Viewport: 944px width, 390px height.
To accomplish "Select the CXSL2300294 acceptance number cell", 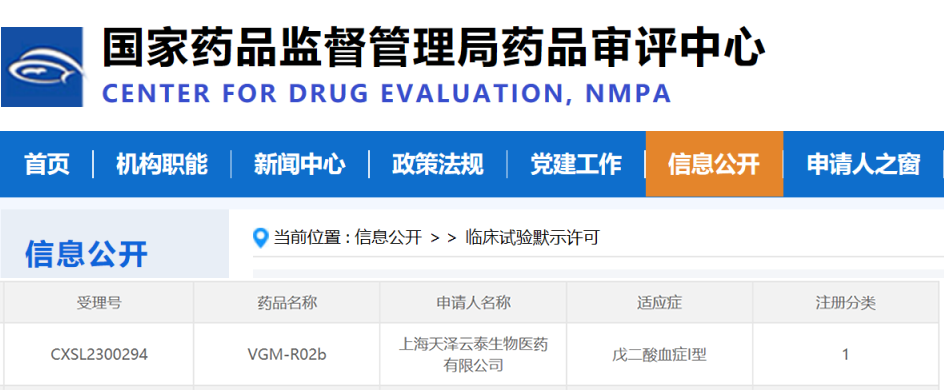I will pyautogui.click(x=99, y=354).
